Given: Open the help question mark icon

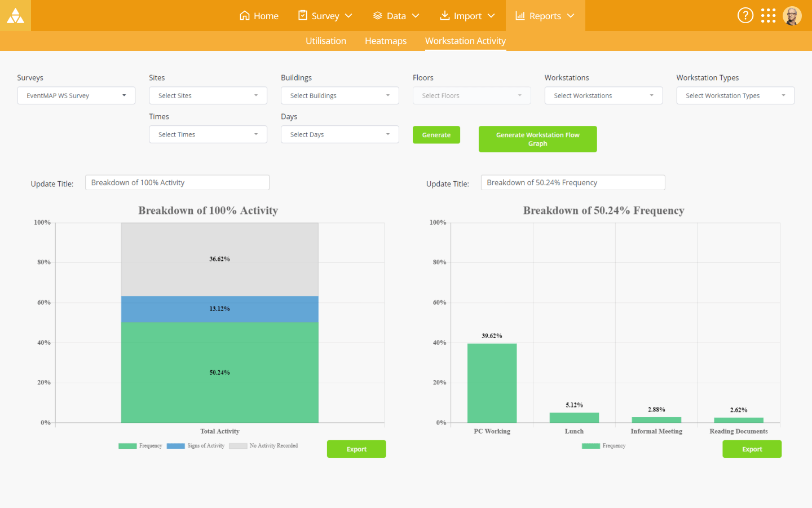Looking at the screenshot, I should [745, 15].
